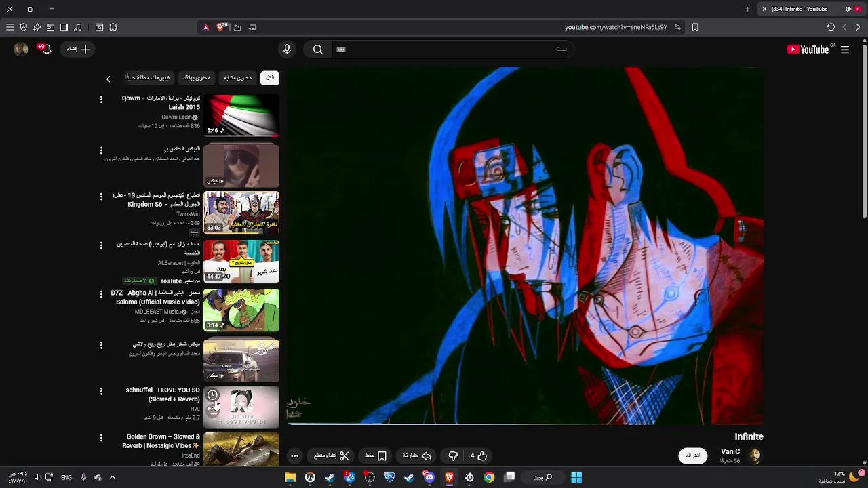Click the share button under video
868x488 pixels.
pos(417,455)
